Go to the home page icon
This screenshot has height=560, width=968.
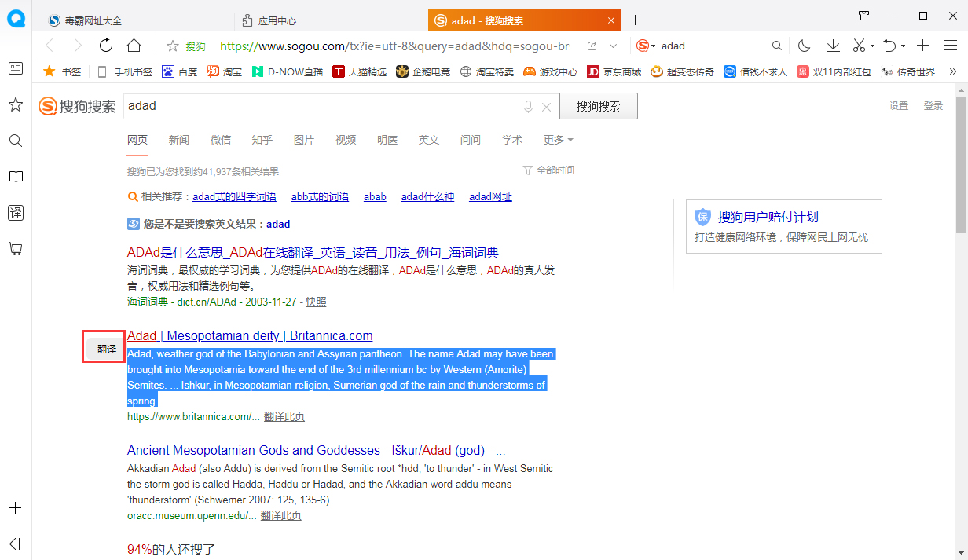point(134,46)
